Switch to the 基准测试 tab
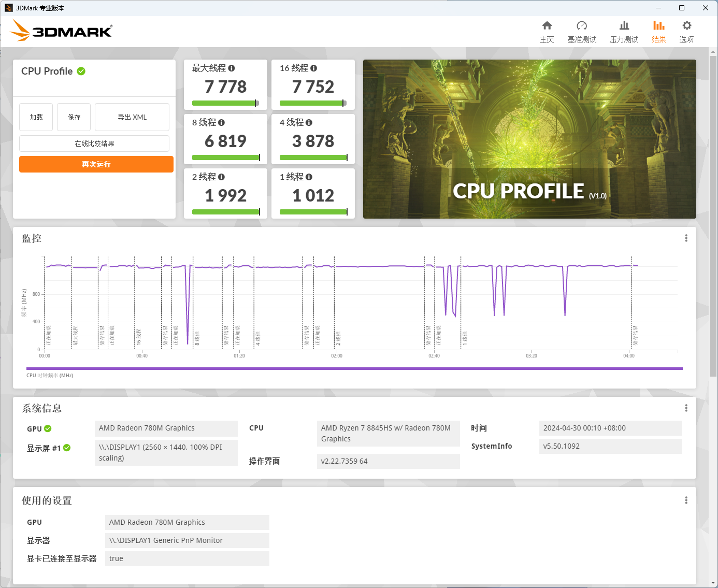The height and width of the screenshot is (588, 718). [x=582, y=32]
